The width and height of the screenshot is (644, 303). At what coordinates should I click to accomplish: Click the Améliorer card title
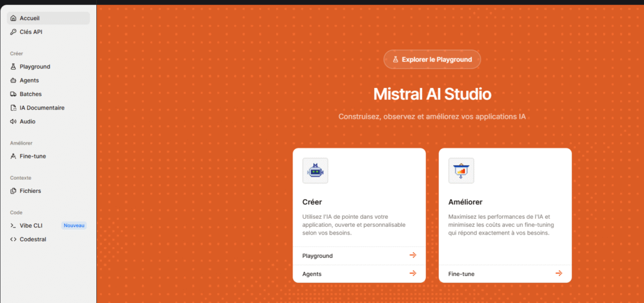click(465, 202)
